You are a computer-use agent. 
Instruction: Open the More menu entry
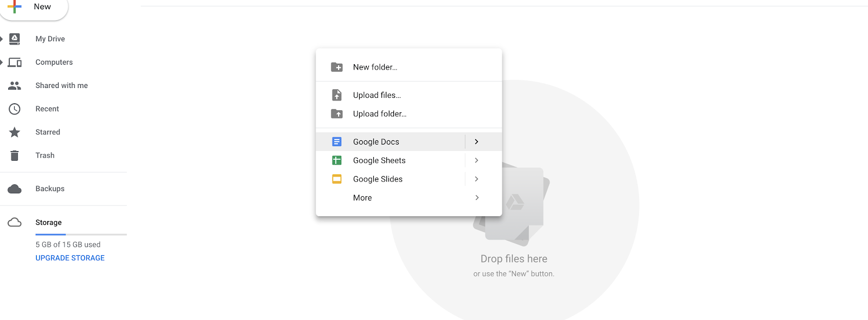[409, 198]
